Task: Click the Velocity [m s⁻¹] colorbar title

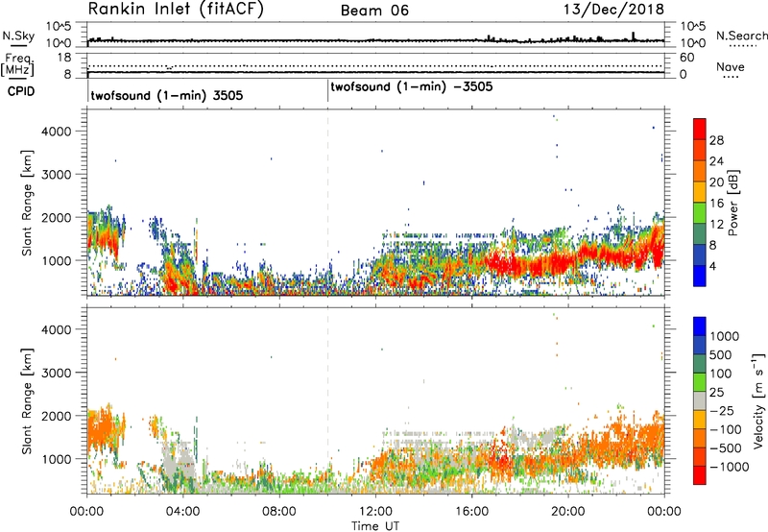Action: point(758,400)
